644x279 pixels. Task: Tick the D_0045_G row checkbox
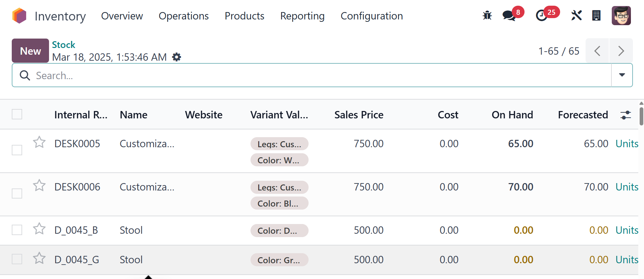tap(17, 259)
